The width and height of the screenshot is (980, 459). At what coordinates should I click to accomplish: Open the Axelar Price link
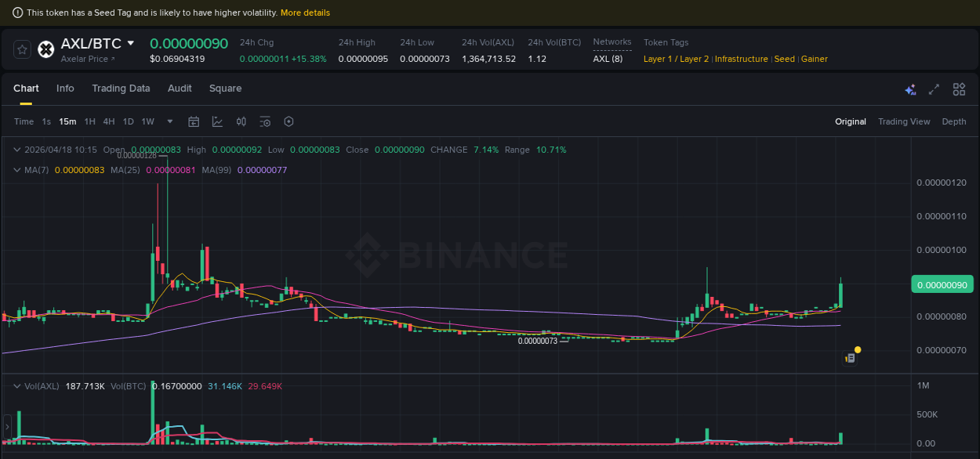(x=88, y=59)
